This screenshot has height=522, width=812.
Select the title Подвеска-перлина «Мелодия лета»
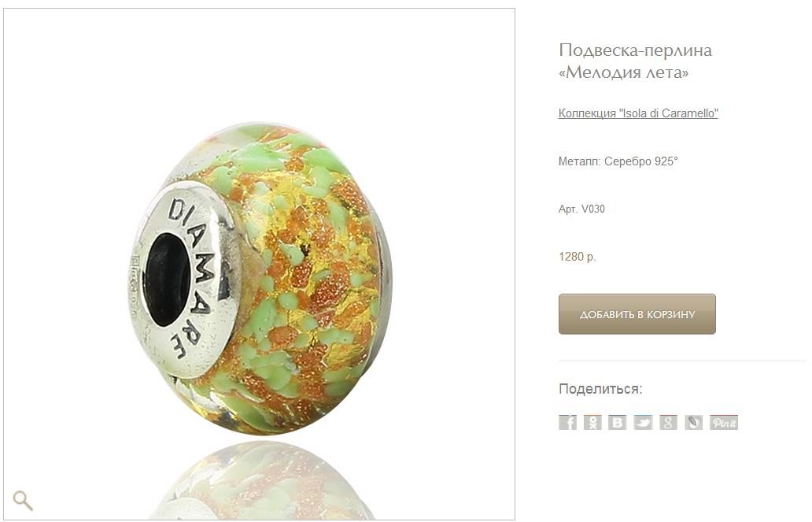(636, 61)
